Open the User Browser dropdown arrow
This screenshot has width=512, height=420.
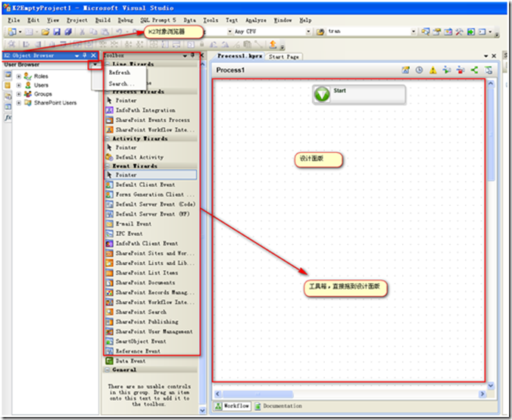point(95,64)
